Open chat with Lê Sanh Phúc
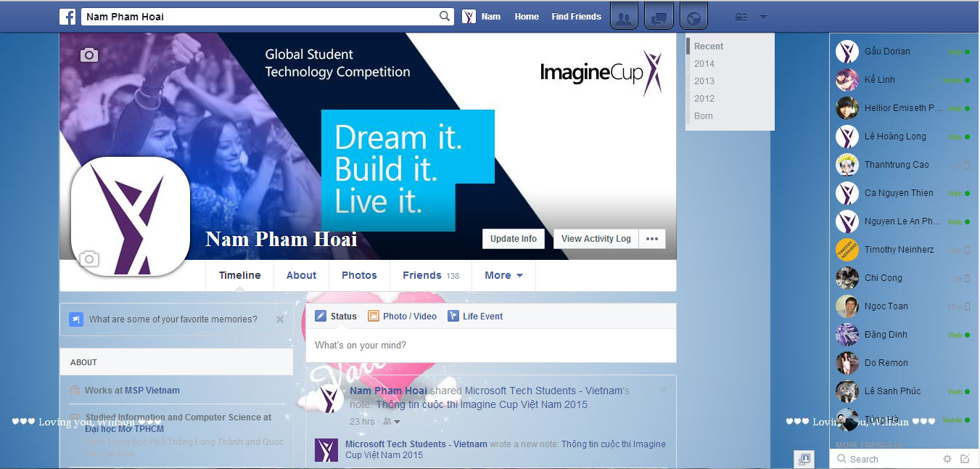980x469 pixels. [903, 391]
